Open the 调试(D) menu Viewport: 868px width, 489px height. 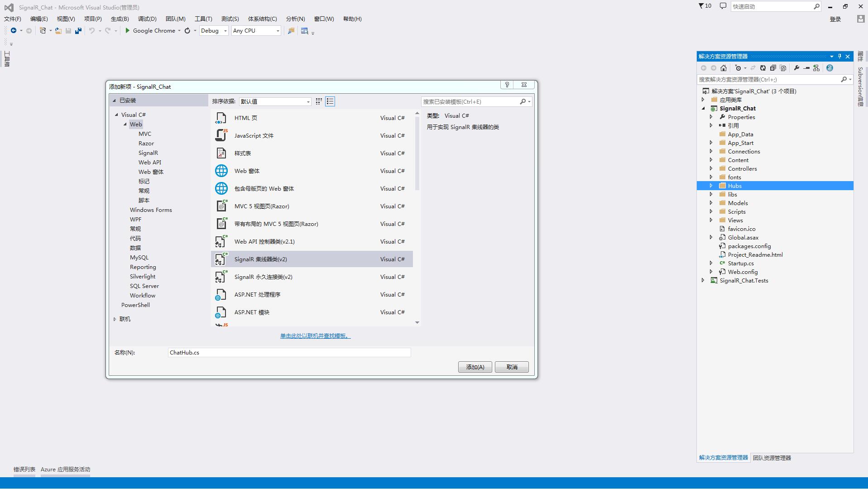coord(147,19)
